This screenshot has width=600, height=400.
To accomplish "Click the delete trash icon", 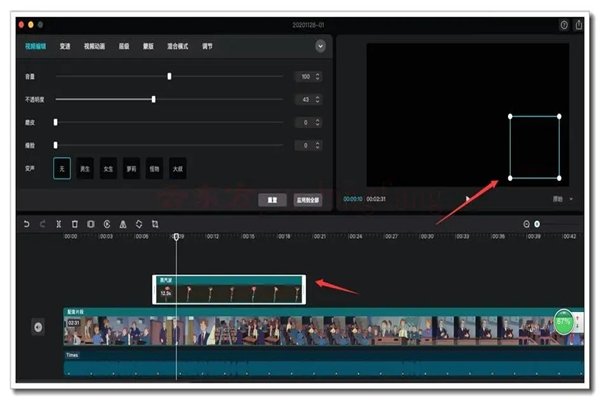I will [75, 224].
